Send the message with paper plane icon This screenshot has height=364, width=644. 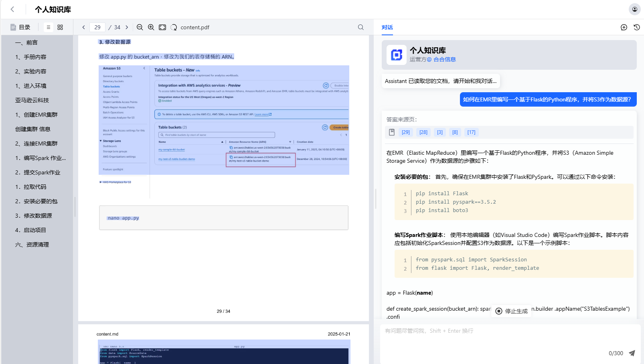click(x=632, y=353)
